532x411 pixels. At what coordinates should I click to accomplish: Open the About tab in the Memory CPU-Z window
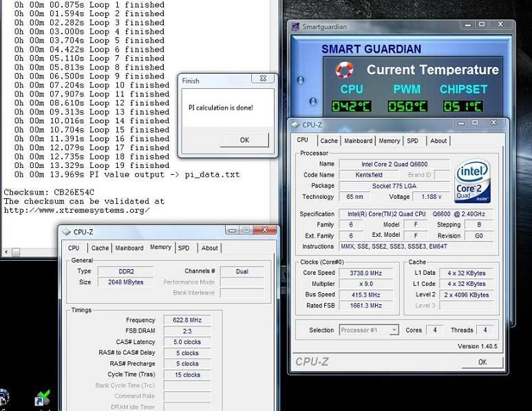(x=210, y=248)
